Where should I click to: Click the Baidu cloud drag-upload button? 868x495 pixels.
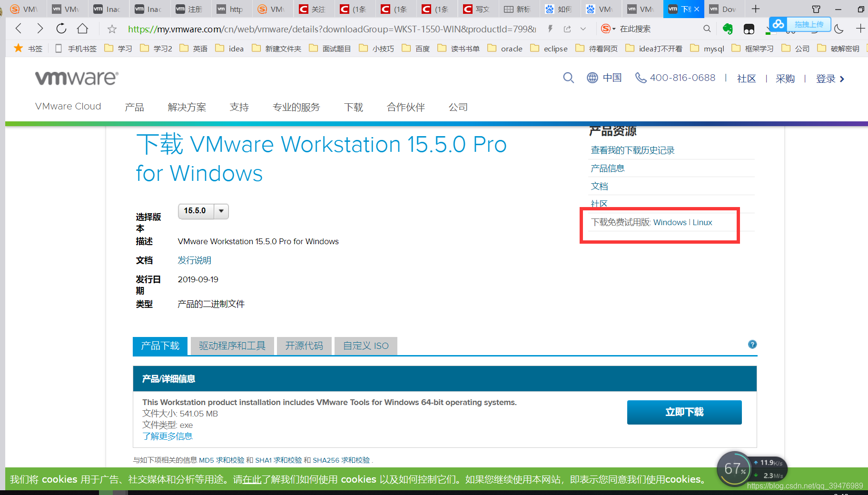(800, 24)
